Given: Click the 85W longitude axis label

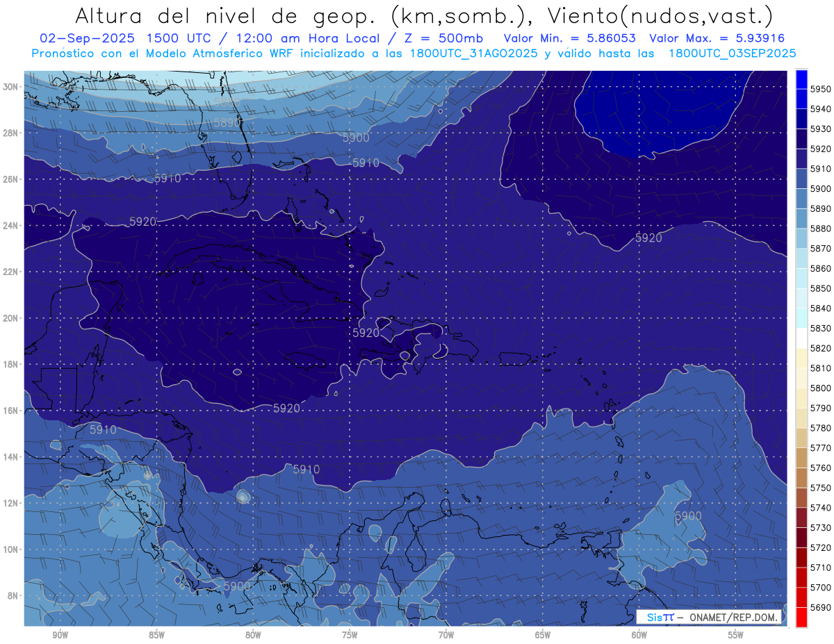Looking at the screenshot, I should (x=156, y=635).
